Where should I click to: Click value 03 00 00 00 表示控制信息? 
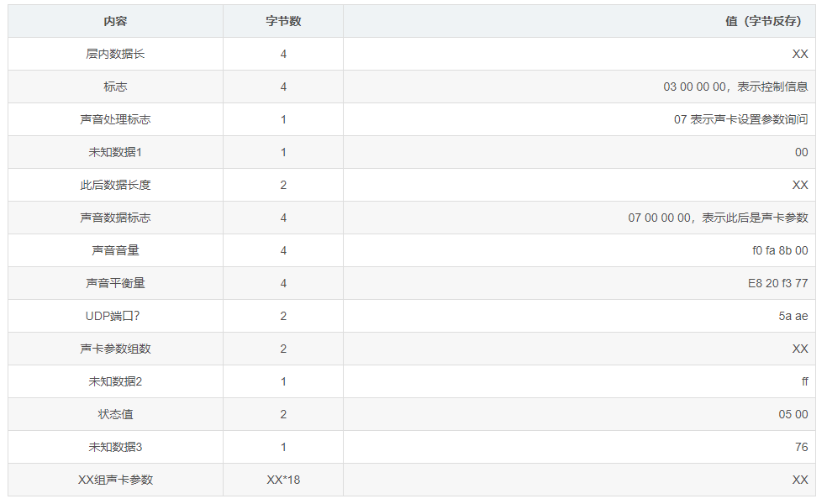[x=735, y=87]
